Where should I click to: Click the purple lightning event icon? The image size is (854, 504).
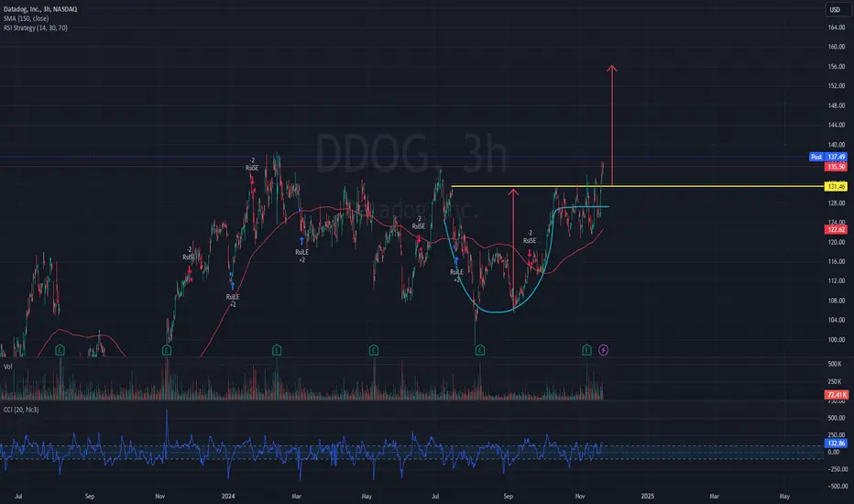(604, 350)
